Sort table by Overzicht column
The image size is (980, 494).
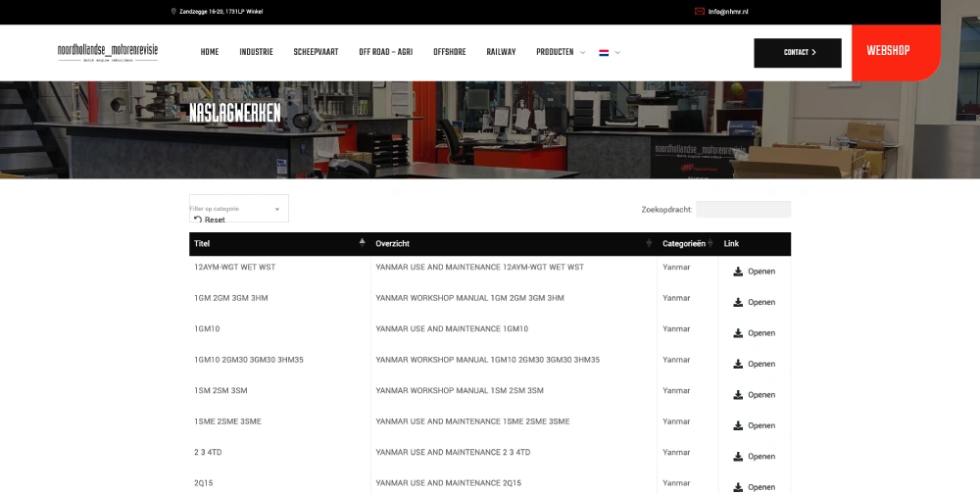pyautogui.click(x=649, y=243)
